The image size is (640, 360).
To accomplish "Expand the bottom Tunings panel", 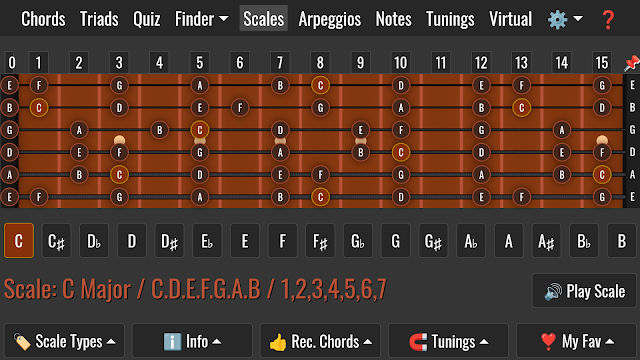I will 449,341.
